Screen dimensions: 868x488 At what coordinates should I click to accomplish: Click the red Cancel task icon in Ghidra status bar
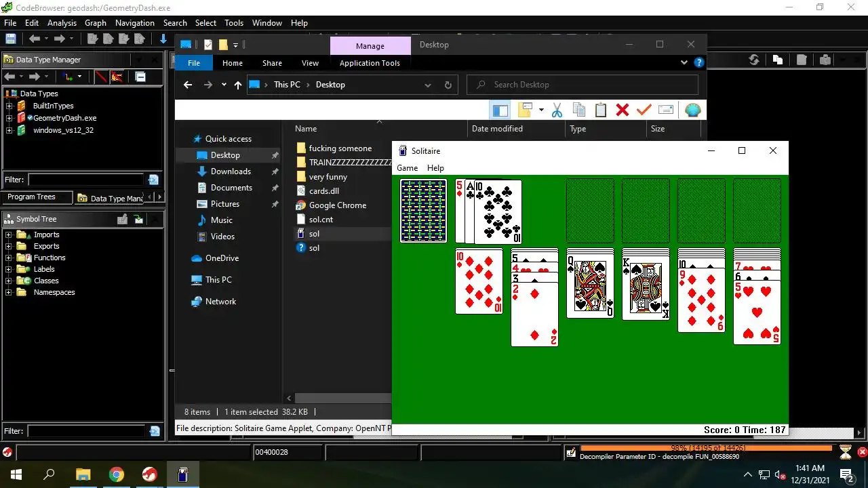coord(863,452)
